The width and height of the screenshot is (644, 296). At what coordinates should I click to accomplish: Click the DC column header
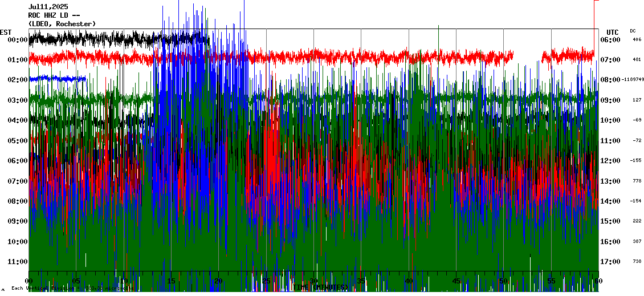(x=633, y=31)
